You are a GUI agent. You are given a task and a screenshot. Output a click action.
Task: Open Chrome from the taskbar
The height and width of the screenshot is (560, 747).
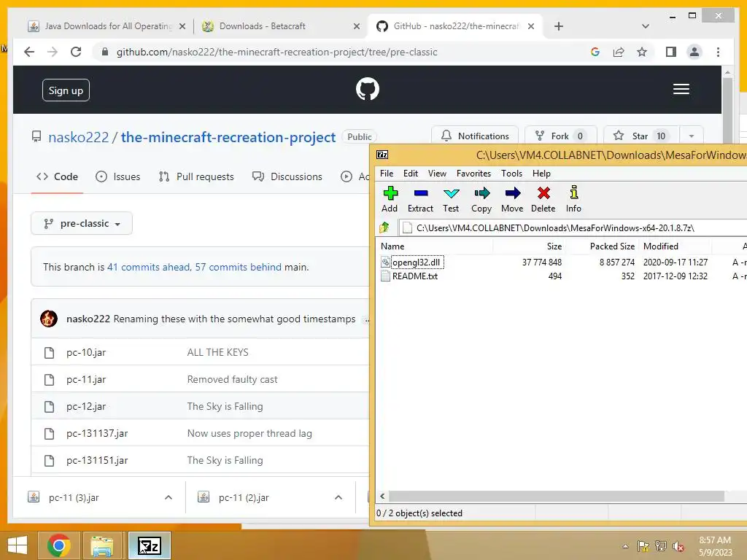click(58, 545)
